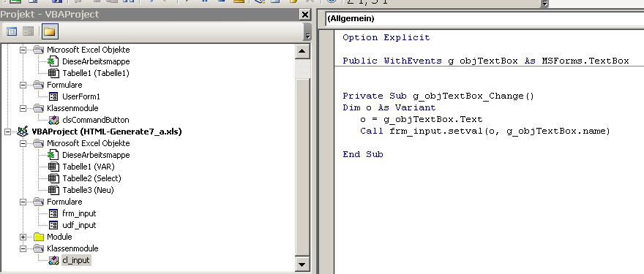Image resolution: width=644 pixels, height=274 pixels.
Task: Select the Tabelle3 (Neu) sheet
Action: point(88,190)
